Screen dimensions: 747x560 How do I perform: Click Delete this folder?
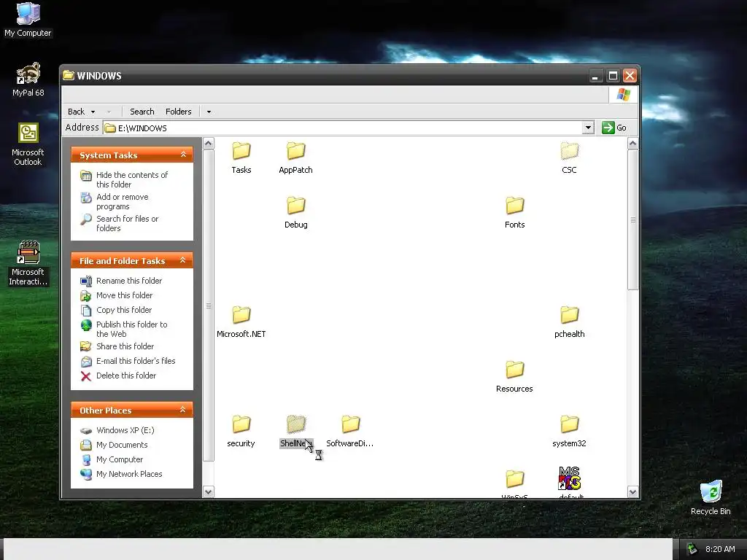[118, 376]
